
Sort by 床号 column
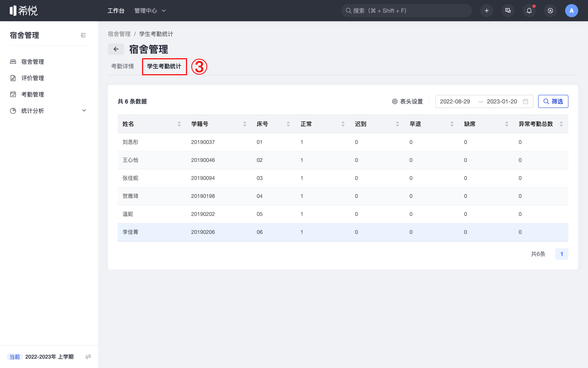coord(288,124)
